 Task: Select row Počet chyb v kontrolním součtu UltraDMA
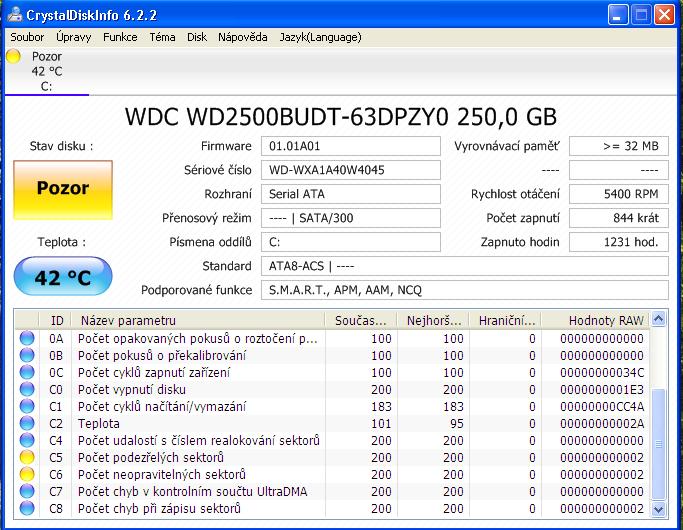332,491
